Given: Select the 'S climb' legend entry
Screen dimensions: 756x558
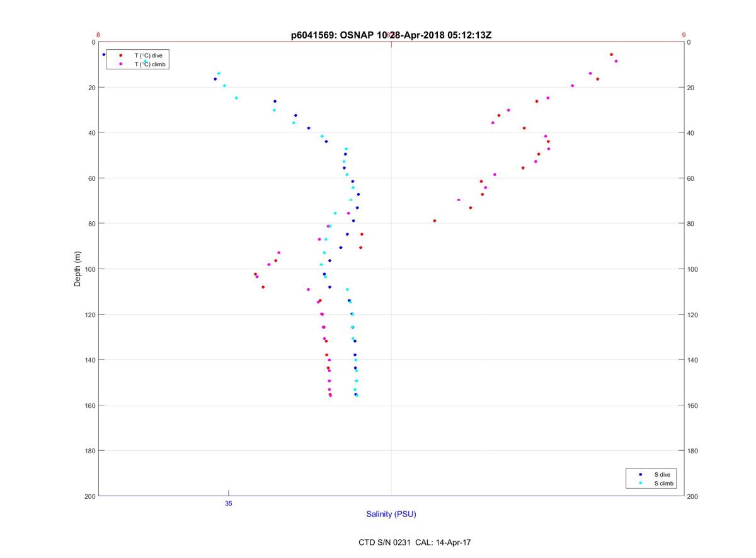Looking at the screenshot, I should pyautogui.click(x=663, y=483).
